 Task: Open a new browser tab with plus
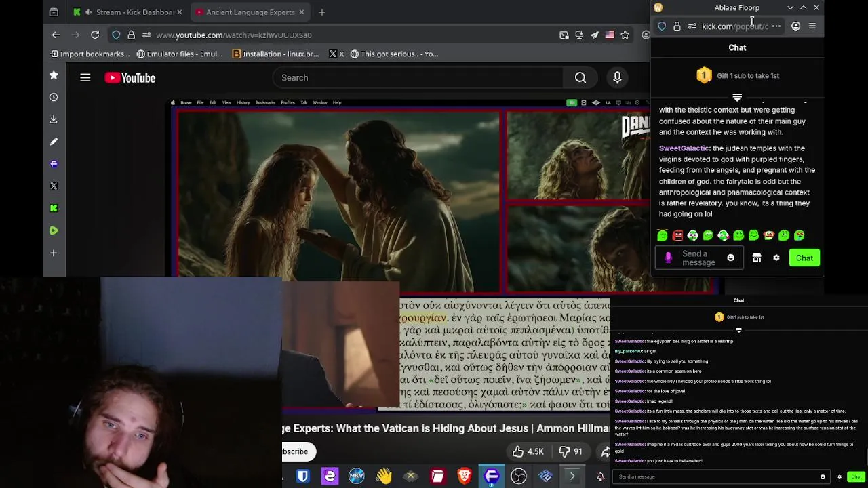(x=322, y=12)
